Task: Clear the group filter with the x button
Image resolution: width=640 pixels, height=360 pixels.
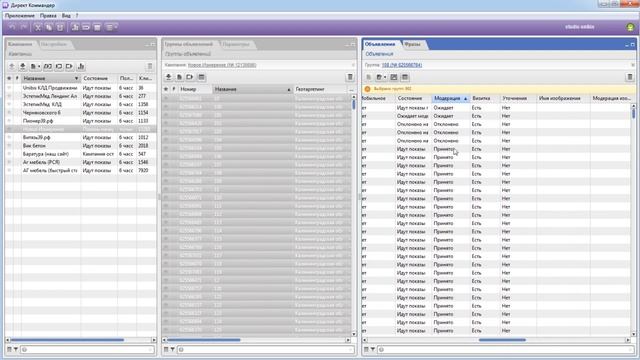Action: click(633, 65)
